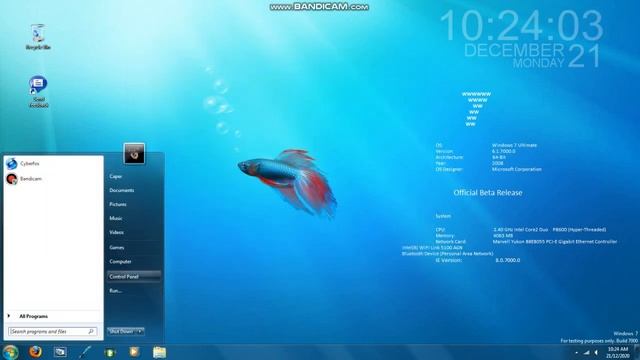Open Computer from Start menu
The width and height of the screenshot is (640, 360).
120,262
